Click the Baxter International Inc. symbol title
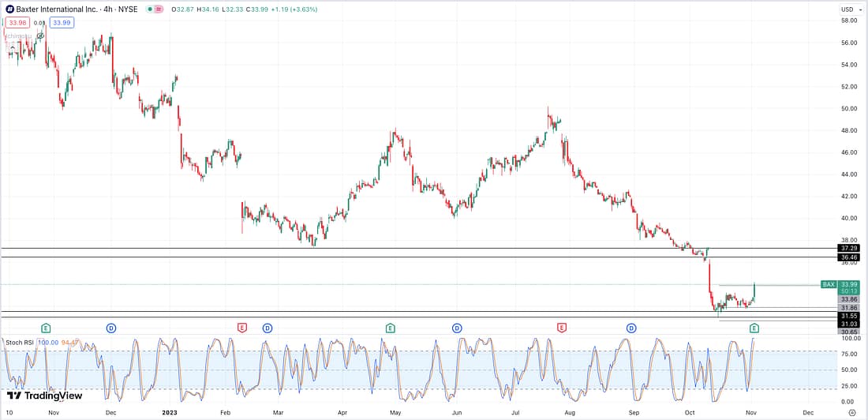The width and height of the screenshot is (868, 420). pos(55,9)
